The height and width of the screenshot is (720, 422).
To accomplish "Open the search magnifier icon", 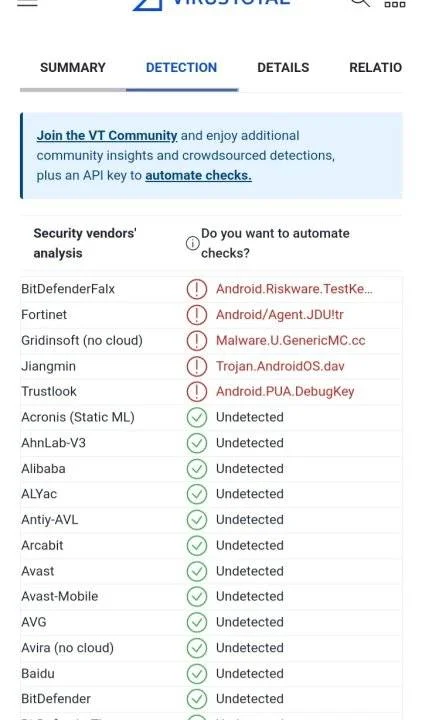I will (x=361, y=3).
